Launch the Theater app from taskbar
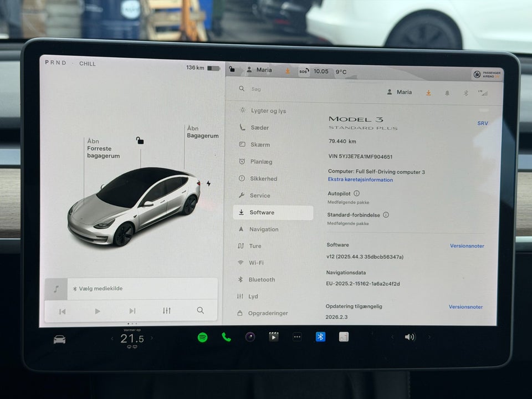This screenshot has height=399, width=532. [x=273, y=336]
